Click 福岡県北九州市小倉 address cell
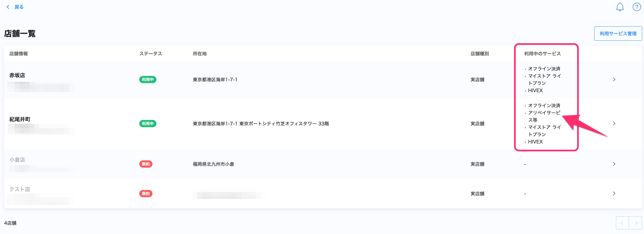Viewport: 644px width, 234px height. [213, 164]
